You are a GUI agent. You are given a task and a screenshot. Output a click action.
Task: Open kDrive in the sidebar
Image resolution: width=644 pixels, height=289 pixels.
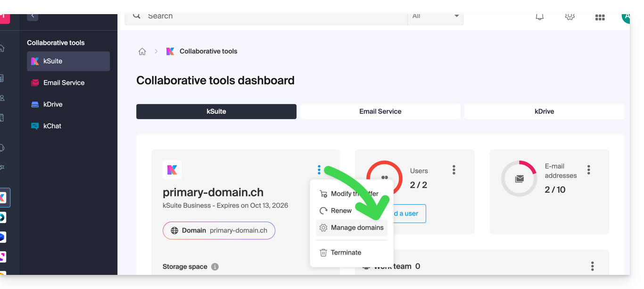coord(53,104)
